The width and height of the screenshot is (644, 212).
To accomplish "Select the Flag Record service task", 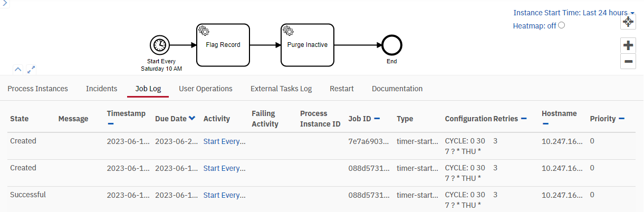I will (223, 45).
